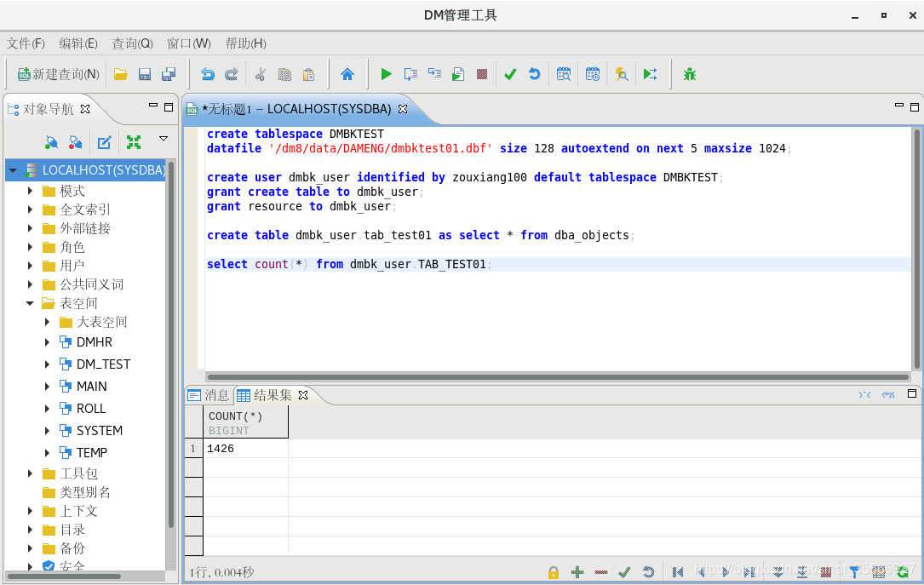Viewport: 924px width, 585px height.
Task: Click the 1426 result cell
Action: point(246,449)
